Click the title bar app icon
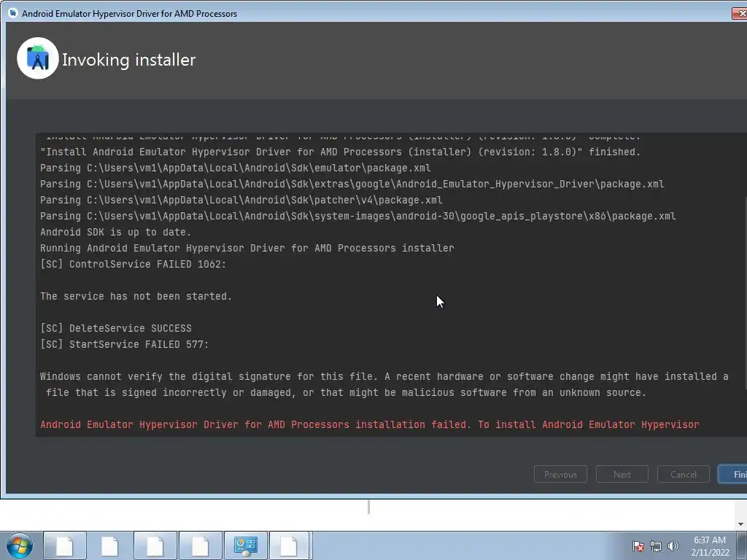 (13, 13)
